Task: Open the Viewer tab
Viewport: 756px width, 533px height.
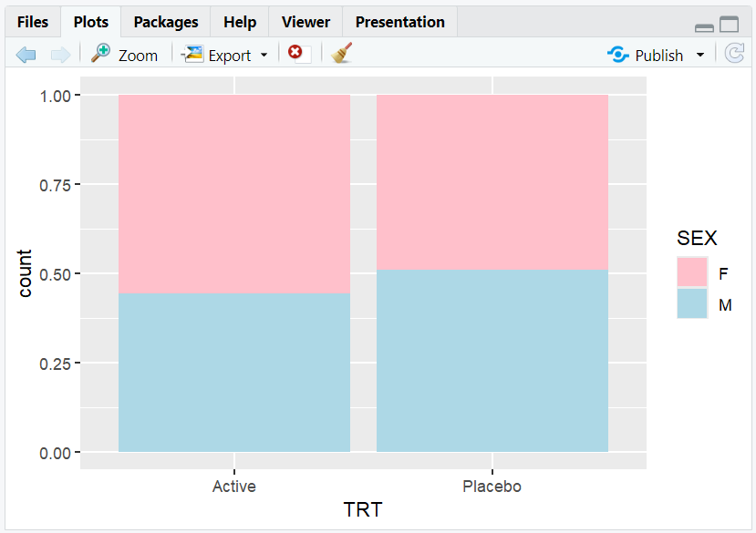Action: [x=305, y=21]
